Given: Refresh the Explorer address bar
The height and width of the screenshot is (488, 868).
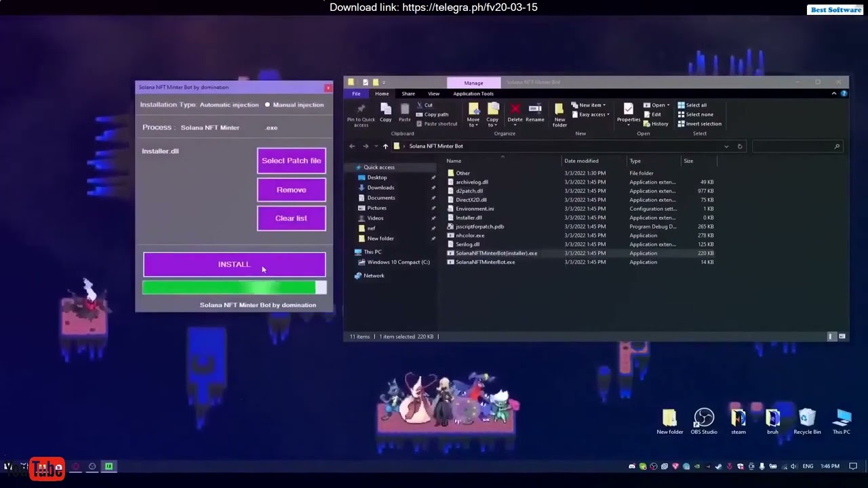Looking at the screenshot, I should [740, 146].
